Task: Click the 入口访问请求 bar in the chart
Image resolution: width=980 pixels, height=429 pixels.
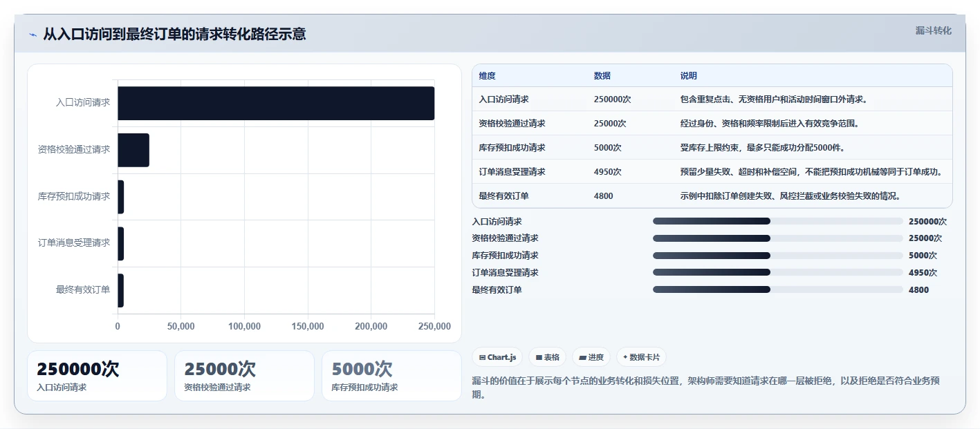Action: [x=276, y=103]
